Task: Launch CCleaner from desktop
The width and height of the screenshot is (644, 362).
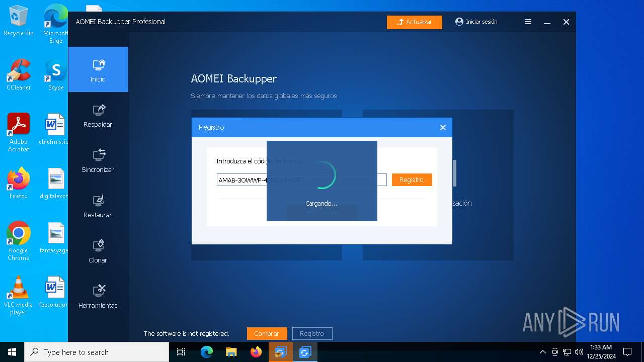Action: coord(19,75)
